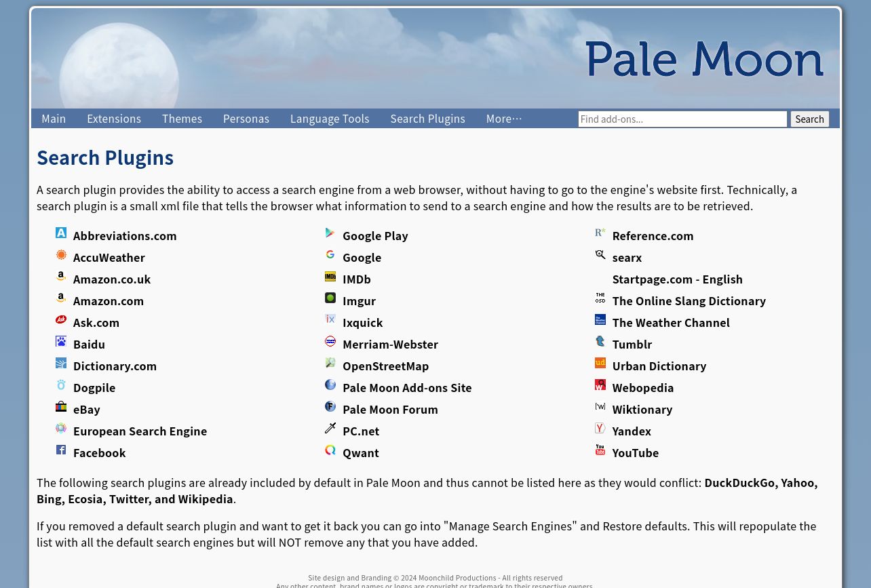Open the European Search Engine link
Image resolution: width=871 pixels, height=588 pixels.
(x=140, y=431)
